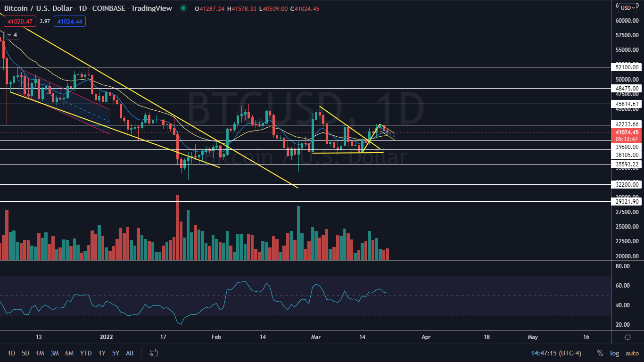Screen dimensions: 644x362
Task: Toggle log scale mode
Action: [x=614, y=353]
